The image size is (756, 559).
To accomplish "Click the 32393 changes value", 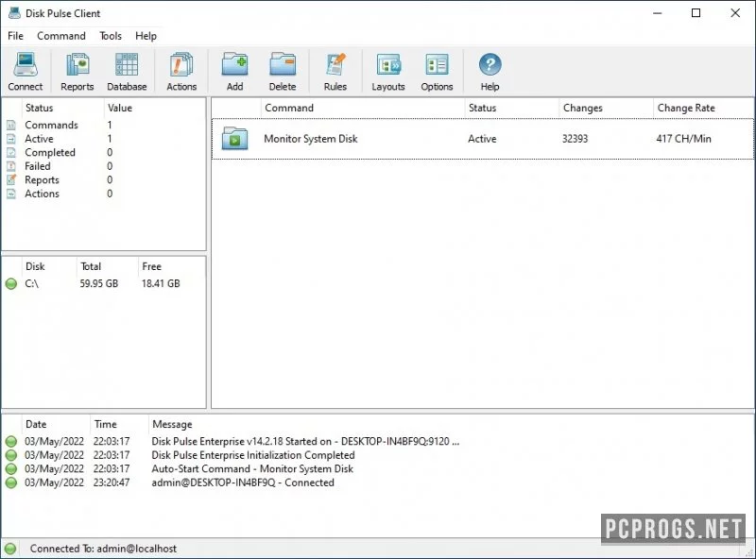I will coord(575,139).
